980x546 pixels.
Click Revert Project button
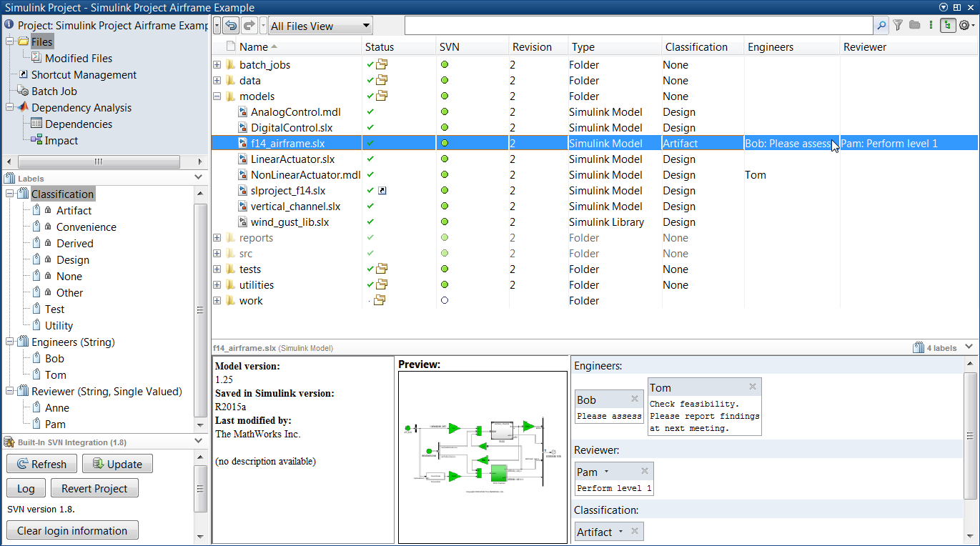94,488
